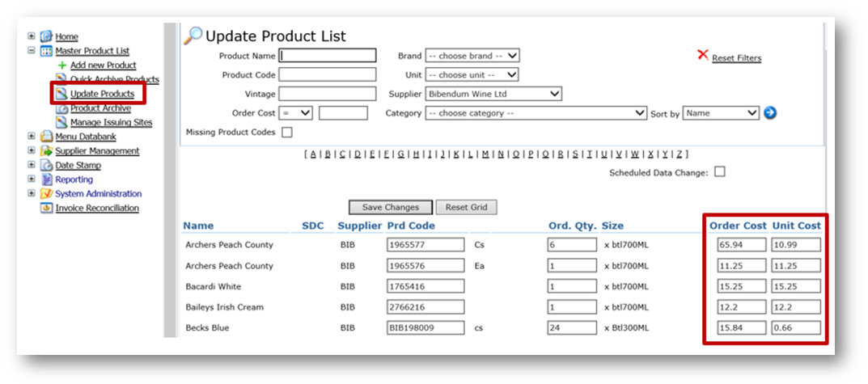Enable the Scheduled Data Change checkbox
The width and height of the screenshot is (868, 384).
click(x=720, y=172)
